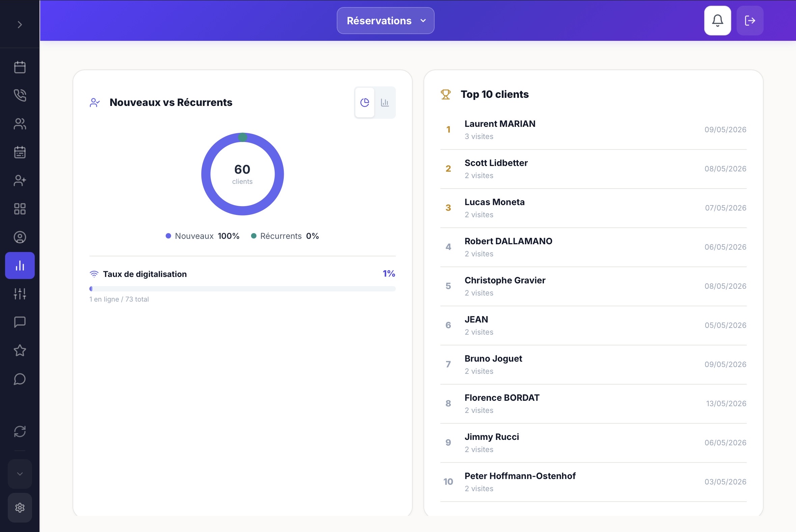Switch to pie chart view
This screenshot has width=796, height=532.
click(365, 103)
